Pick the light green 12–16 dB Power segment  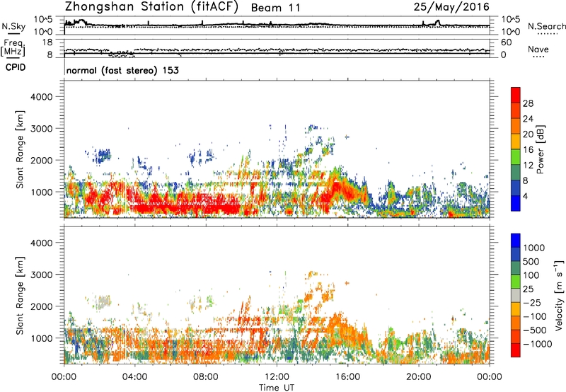[516, 156]
